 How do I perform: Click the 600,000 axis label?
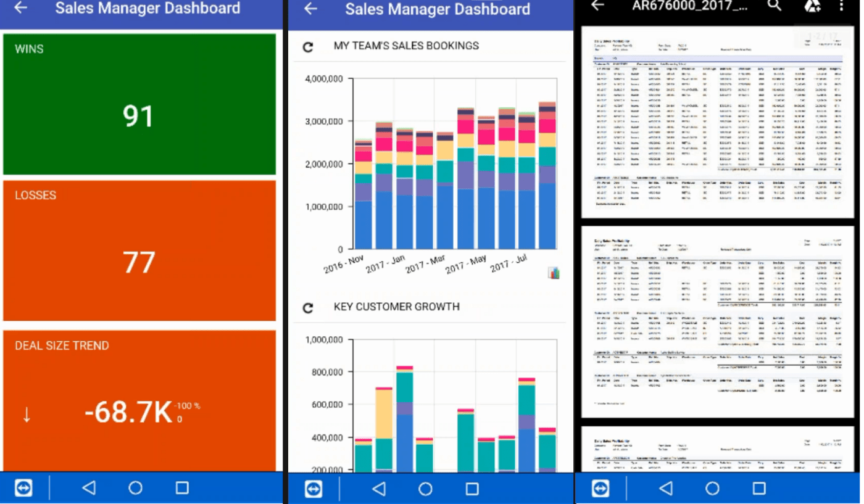326,405
